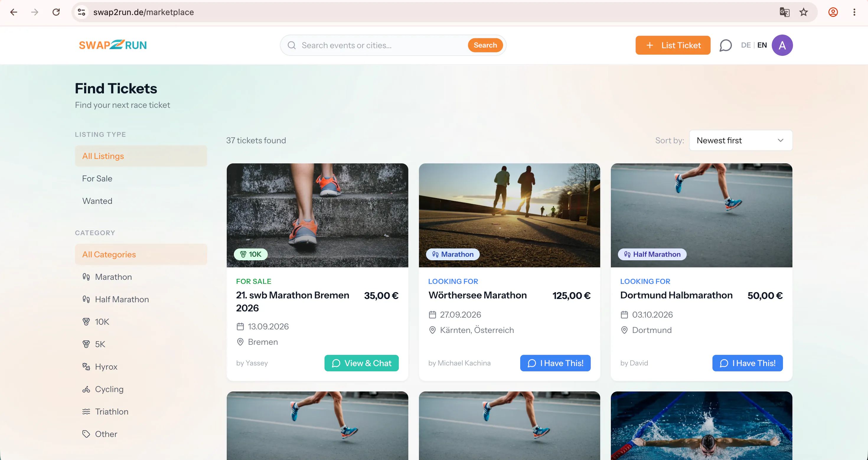Click location pin icon beside Dortmund
Screen dimensions: 868x460
click(x=624, y=330)
